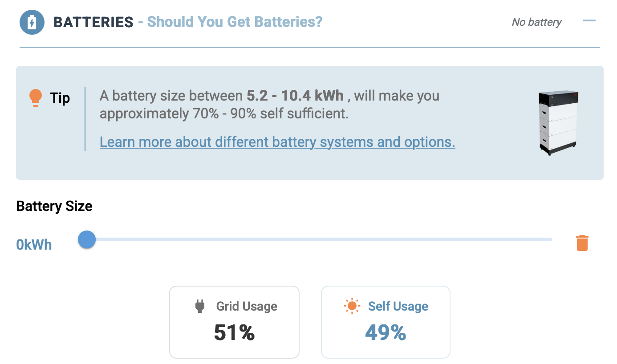Click the BATTERIES section heading
The width and height of the screenshot is (617, 364).
93,22
